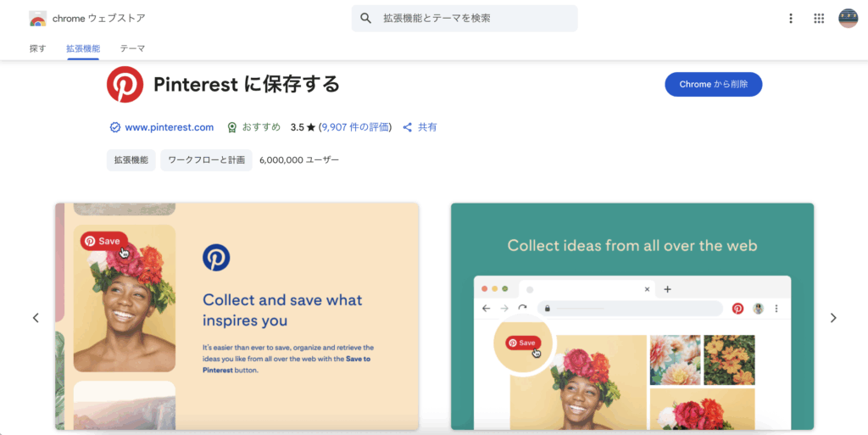Click the verified badge beside www.pinterest.com

[x=115, y=127]
